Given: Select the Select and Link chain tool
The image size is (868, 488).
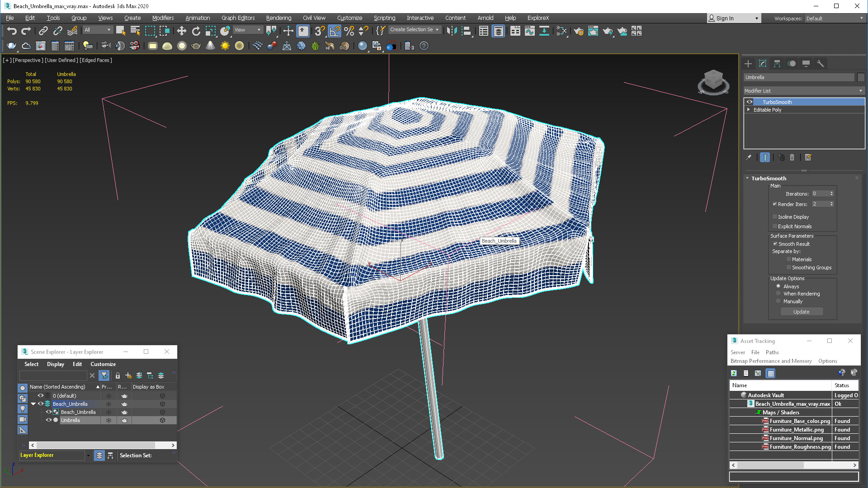Looking at the screenshot, I should (x=43, y=31).
